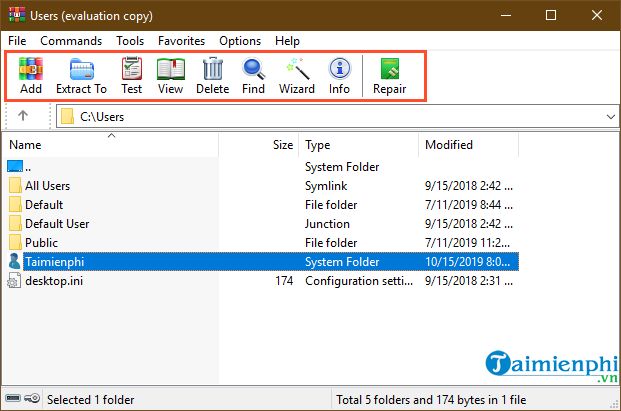Viewport: 621px width, 411px height.
Task: Click the WinRAR title bar app icon
Action: (17, 15)
